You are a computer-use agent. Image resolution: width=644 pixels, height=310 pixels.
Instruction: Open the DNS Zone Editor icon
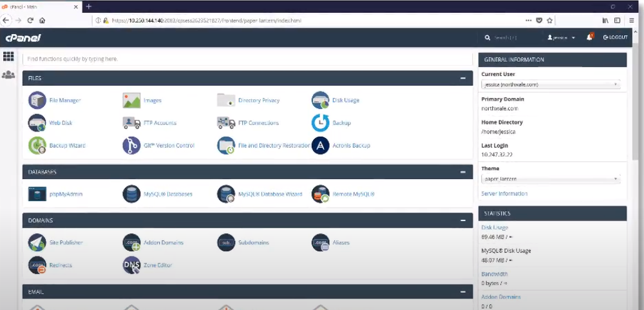tap(131, 265)
